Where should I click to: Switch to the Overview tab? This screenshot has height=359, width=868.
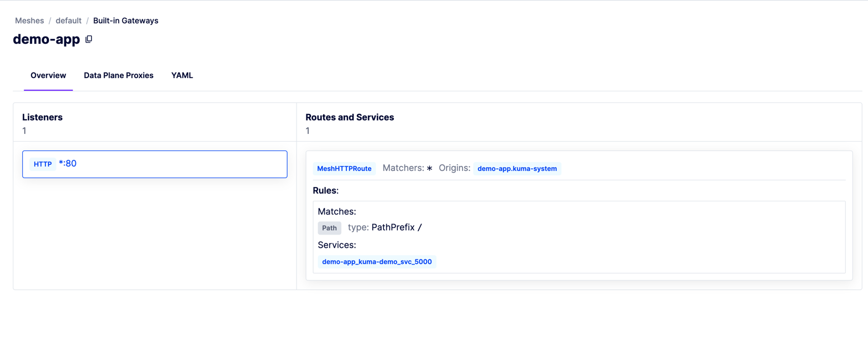click(x=48, y=75)
